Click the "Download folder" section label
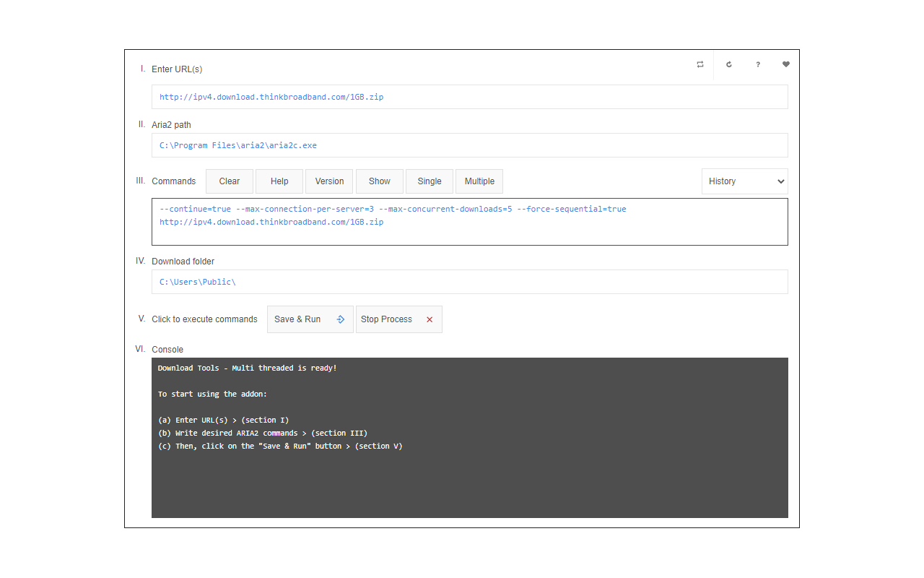Viewport: 924px width, 578px height. tap(183, 262)
